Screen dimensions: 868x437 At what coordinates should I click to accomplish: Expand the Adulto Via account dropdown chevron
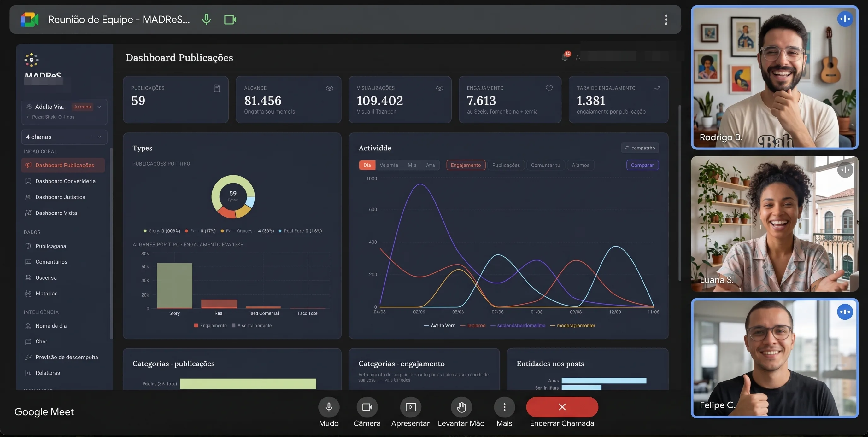tap(99, 107)
